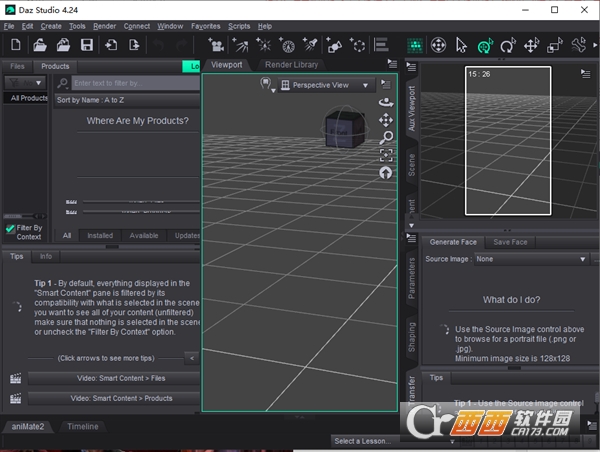
Task: Click Video: Smart Content > Files button
Action: (114, 379)
